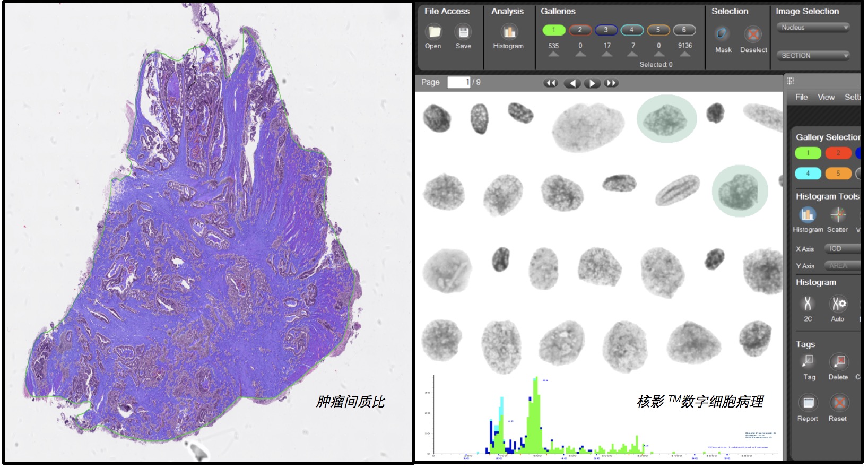Go to first gallery page
The height and width of the screenshot is (468, 868).
tap(551, 83)
